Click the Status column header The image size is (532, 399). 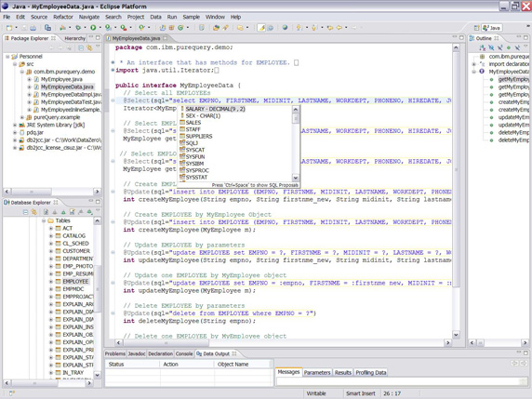coord(132,364)
